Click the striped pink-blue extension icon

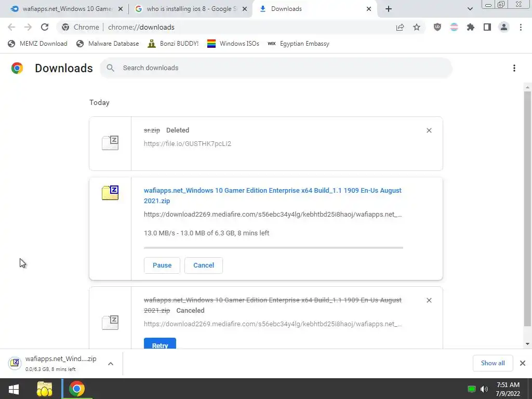pyautogui.click(x=454, y=27)
